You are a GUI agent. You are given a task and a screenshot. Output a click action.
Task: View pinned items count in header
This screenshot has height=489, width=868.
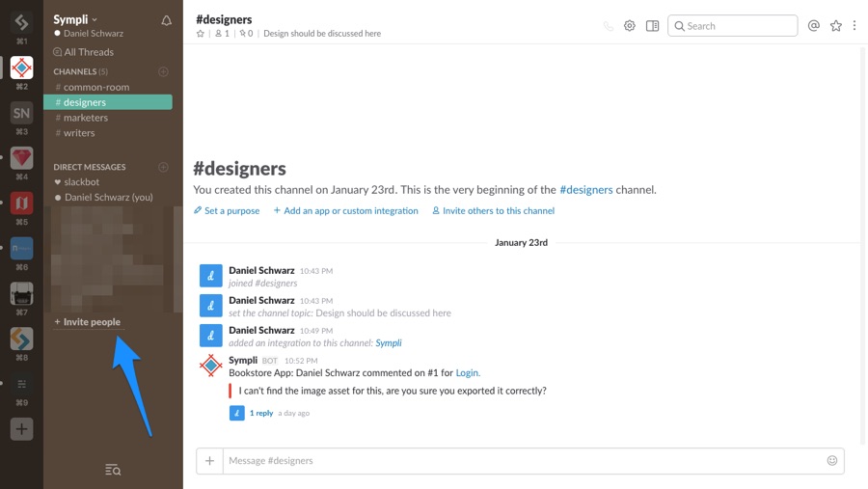click(246, 34)
